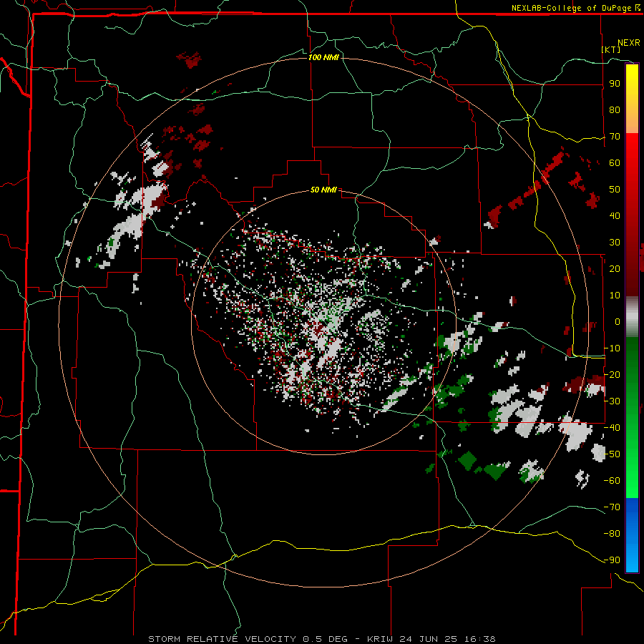Image resolution: width=644 pixels, height=644 pixels.
Task: Click the 0 value on the velocity scale
Action: pos(618,321)
